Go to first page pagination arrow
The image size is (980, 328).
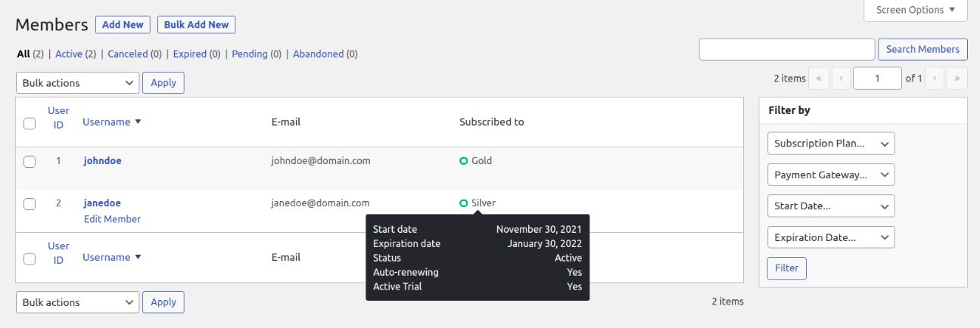coord(819,78)
